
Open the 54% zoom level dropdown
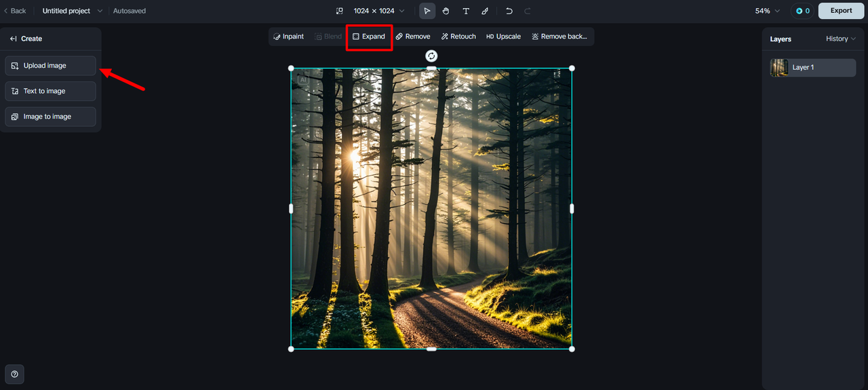pyautogui.click(x=768, y=11)
